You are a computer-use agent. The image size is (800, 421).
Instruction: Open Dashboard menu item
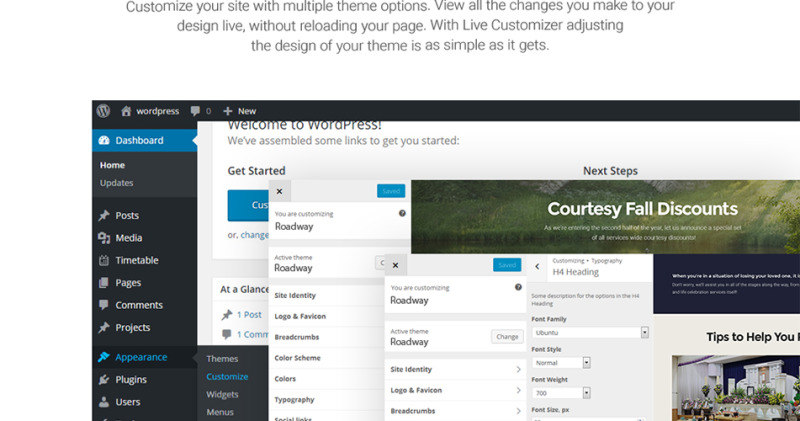click(x=144, y=140)
